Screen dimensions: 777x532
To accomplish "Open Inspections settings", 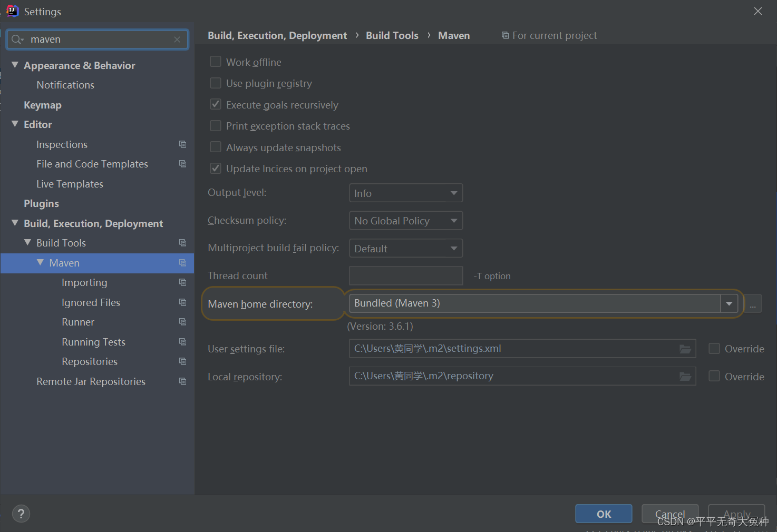I will click(62, 144).
